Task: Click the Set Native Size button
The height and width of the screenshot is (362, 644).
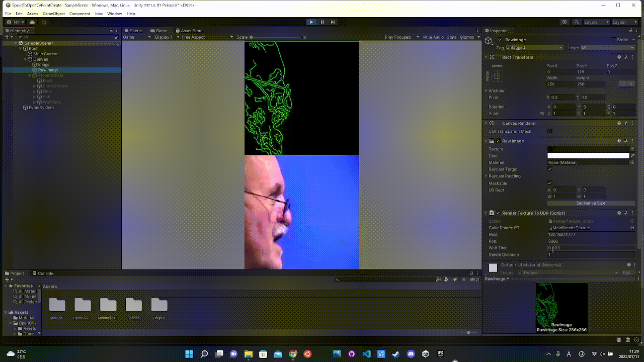Action: [591, 203]
